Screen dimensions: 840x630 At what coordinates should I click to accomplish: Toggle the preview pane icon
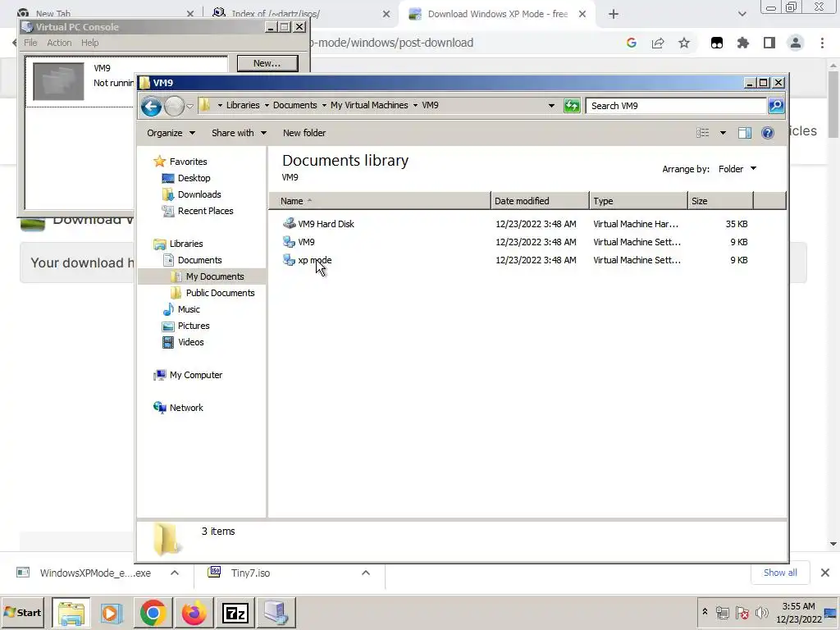[x=744, y=133]
